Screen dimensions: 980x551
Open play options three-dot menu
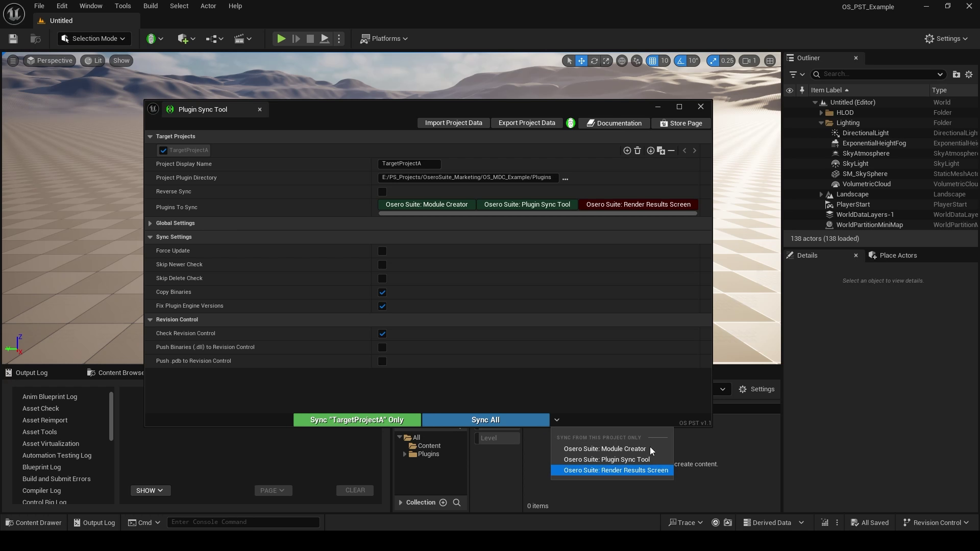[x=339, y=39]
